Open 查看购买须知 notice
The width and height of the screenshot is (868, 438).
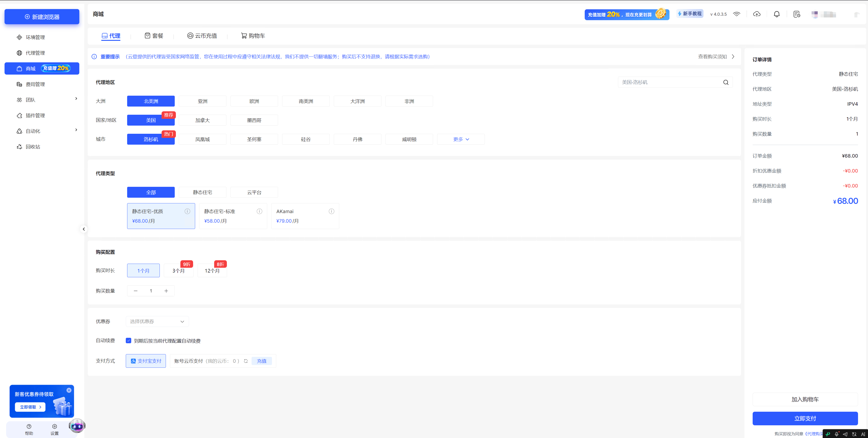click(716, 57)
